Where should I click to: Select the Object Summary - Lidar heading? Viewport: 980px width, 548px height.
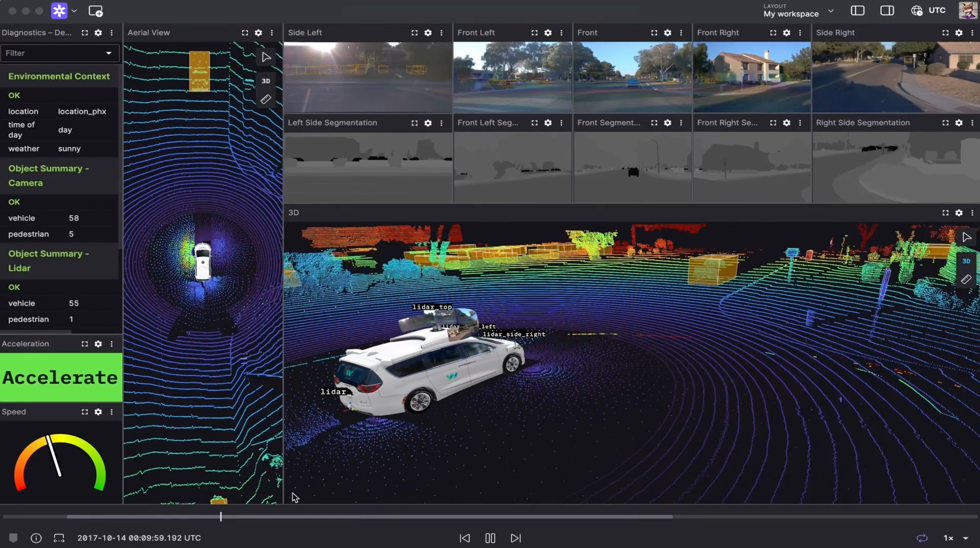49,261
